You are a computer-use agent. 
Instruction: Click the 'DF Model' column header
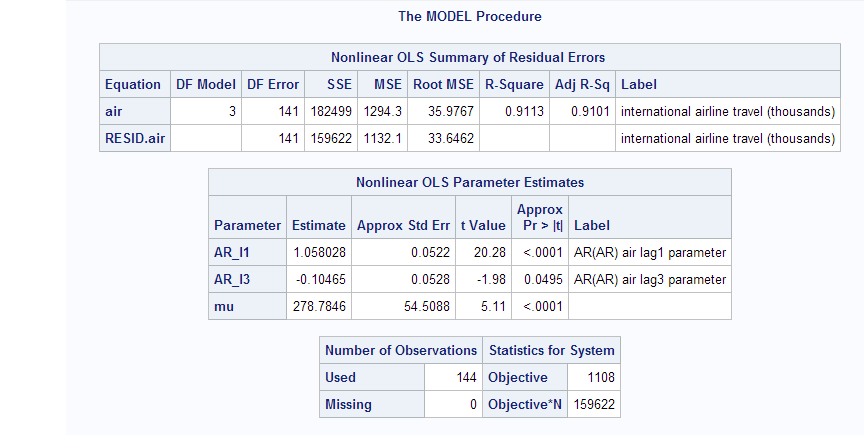[x=206, y=84]
